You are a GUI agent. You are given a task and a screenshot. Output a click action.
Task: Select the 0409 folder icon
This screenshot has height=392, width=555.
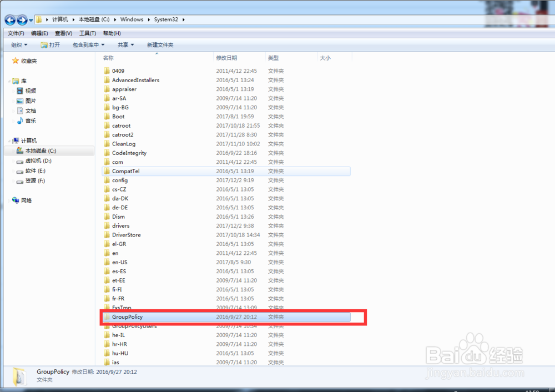(x=107, y=71)
